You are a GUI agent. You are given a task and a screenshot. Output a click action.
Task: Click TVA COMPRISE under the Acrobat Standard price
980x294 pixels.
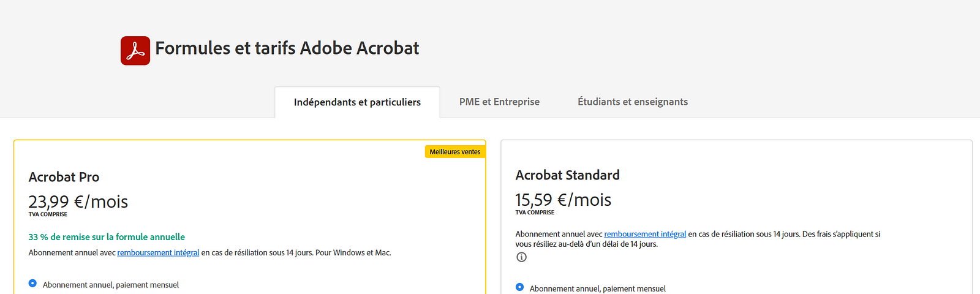pos(535,213)
